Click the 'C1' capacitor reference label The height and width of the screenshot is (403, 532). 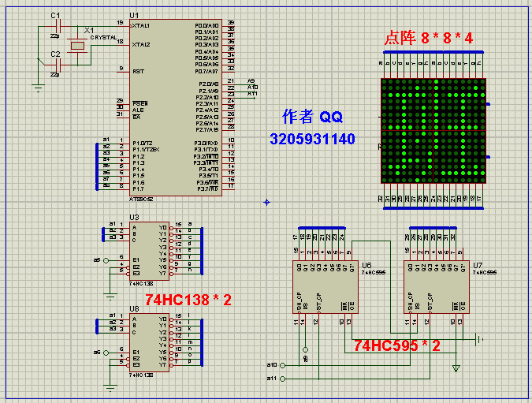pyautogui.click(x=55, y=15)
